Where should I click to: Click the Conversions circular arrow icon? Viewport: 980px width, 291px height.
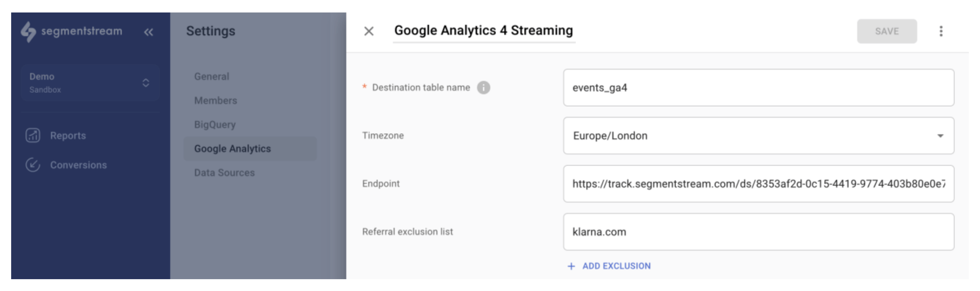(x=33, y=165)
